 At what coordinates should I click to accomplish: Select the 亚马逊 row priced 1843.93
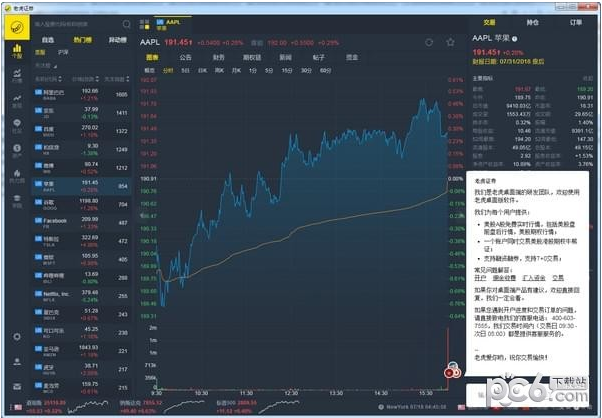coord(81,351)
